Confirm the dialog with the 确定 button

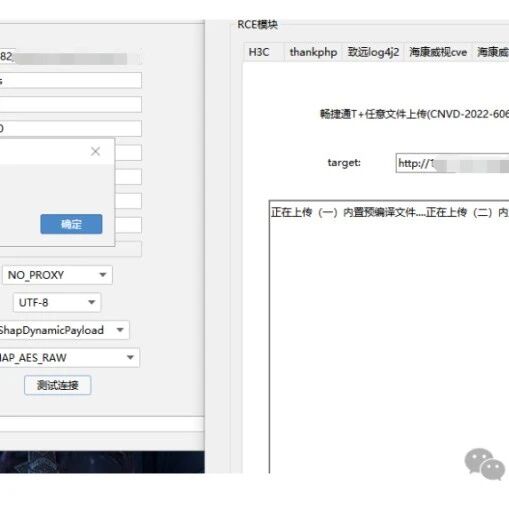(x=71, y=224)
